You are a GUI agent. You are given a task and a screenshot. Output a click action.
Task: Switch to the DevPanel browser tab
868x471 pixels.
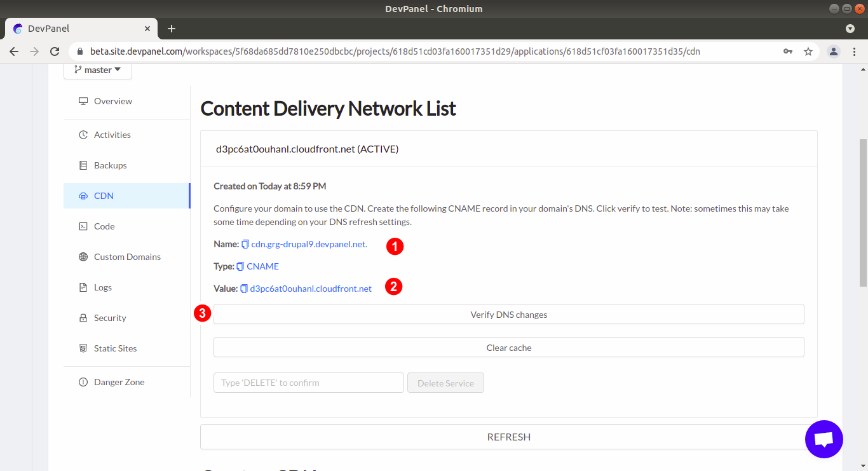[x=76, y=29]
